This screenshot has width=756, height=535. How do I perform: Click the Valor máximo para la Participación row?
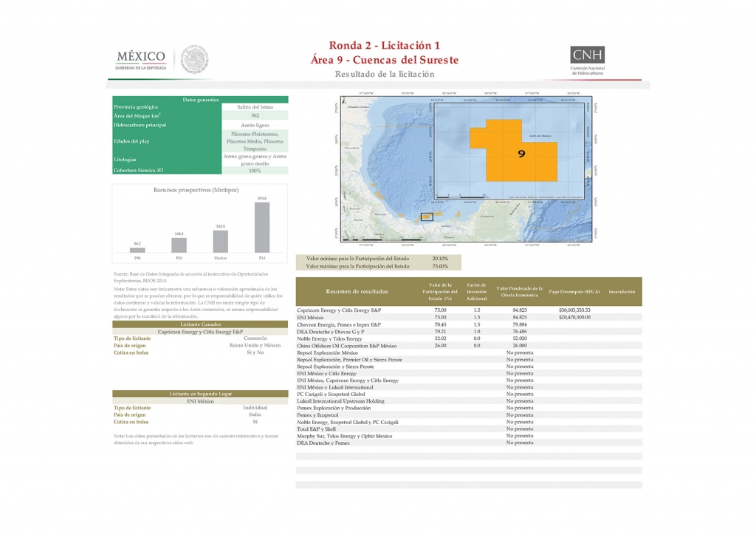pyautogui.click(x=379, y=266)
